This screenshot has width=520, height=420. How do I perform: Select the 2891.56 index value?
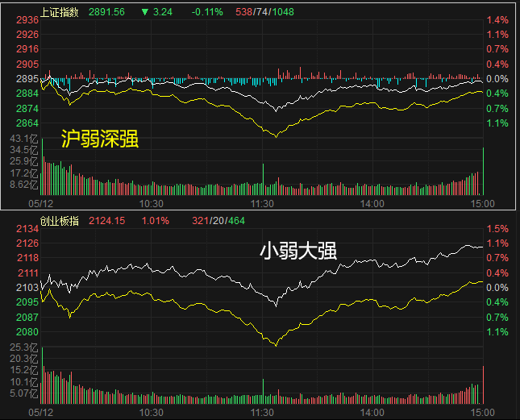[106, 12]
